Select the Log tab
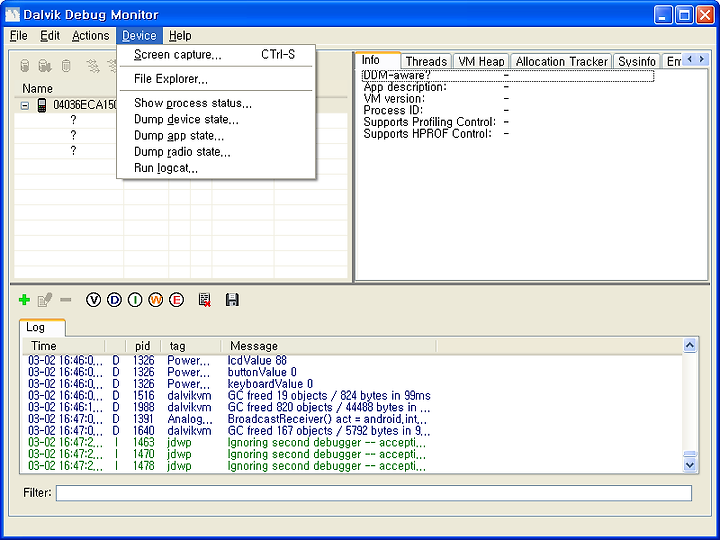 coord(42,327)
